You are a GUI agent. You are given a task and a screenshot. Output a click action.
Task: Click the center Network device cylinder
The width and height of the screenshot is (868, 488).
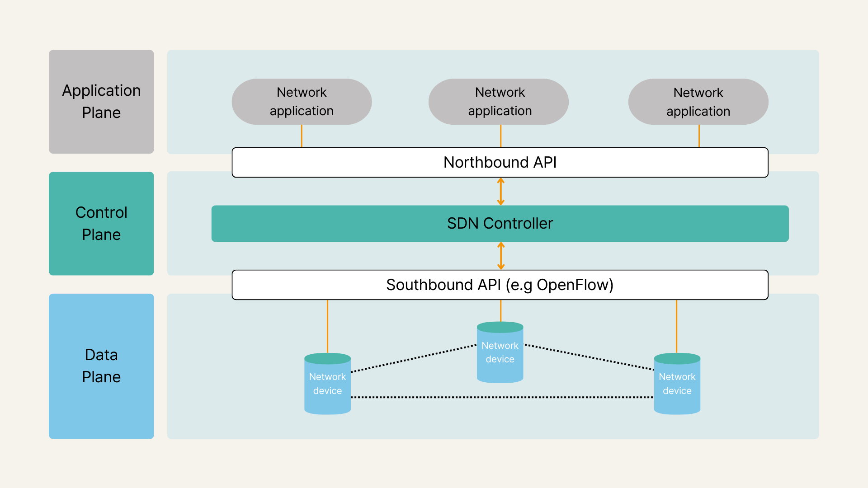click(x=500, y=353)
